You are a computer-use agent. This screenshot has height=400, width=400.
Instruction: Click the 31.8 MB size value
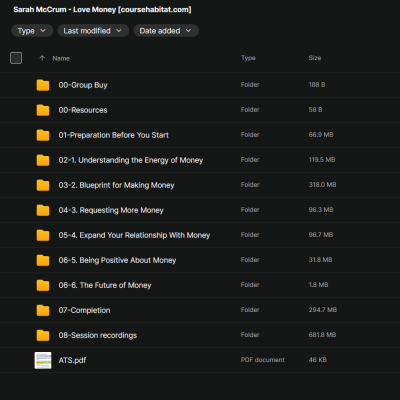[320, 260]
